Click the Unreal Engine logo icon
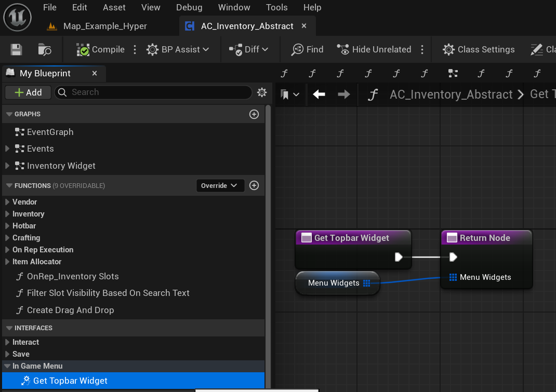This screenshot has height=392, width=556. point(17,17)
